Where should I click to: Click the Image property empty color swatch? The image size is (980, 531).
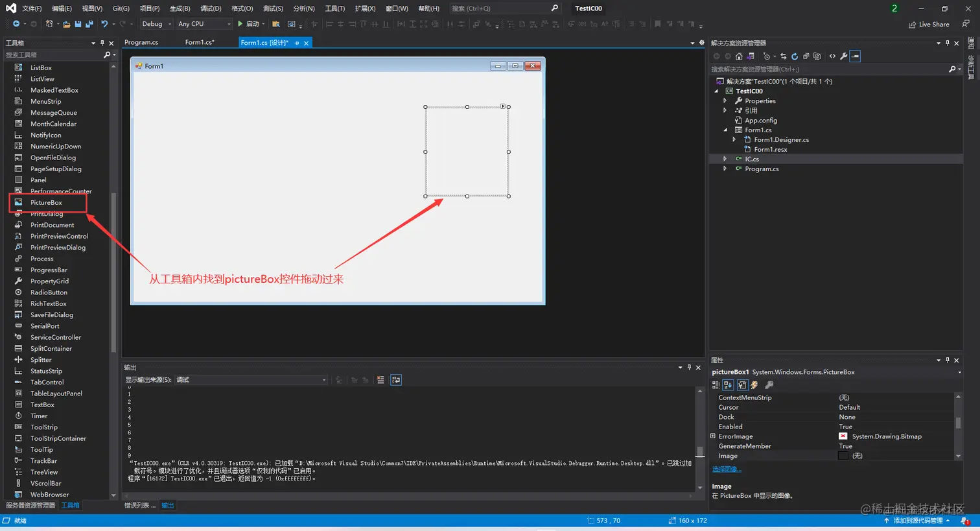[843, 456]
